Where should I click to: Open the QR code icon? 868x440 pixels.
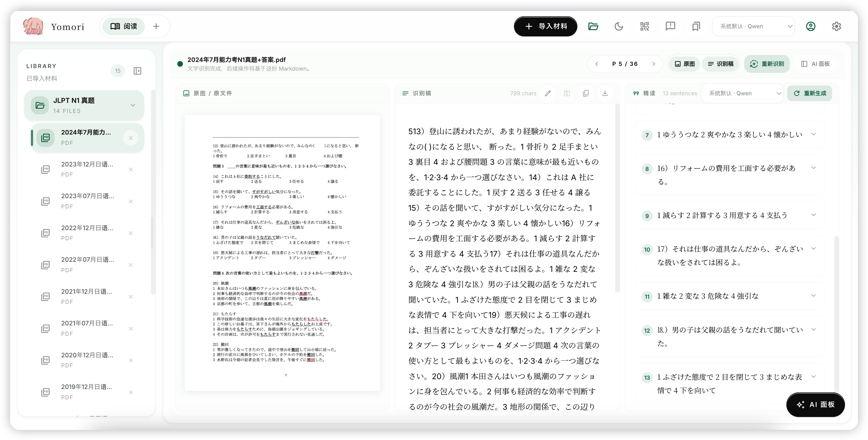644,26
